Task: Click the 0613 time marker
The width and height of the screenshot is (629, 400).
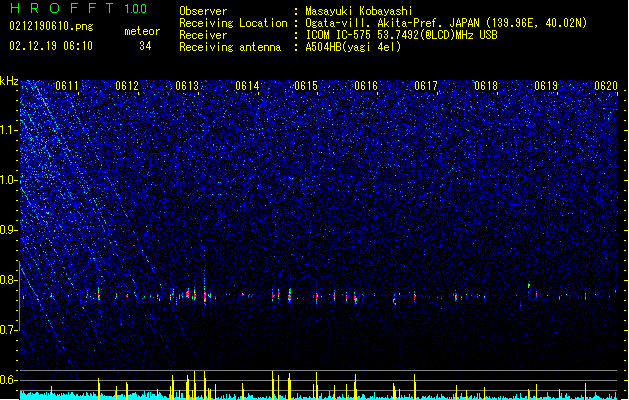Action: pyautogui.click(x=187, y=86)
